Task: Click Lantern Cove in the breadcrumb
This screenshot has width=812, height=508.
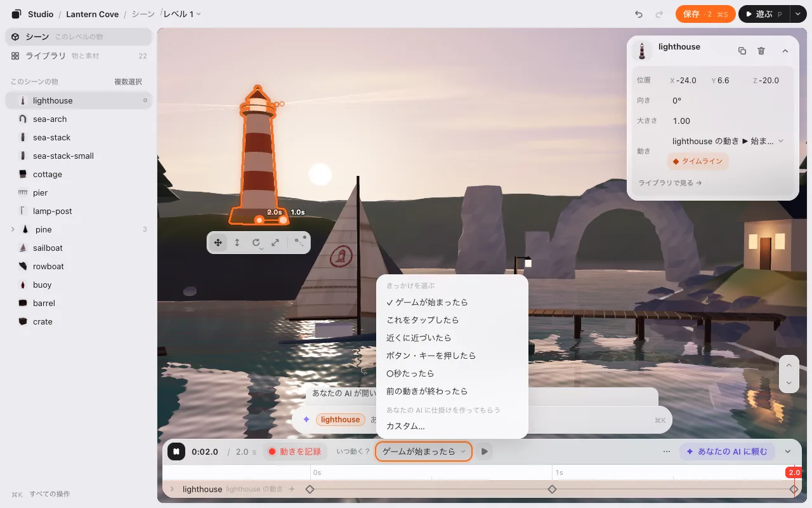Action: point(93,14)
